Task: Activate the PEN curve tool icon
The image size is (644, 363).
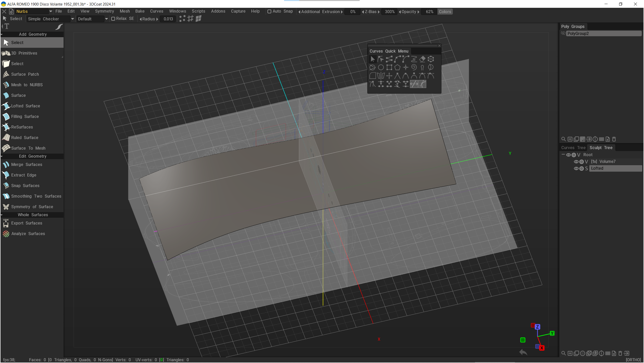Action: click(431, 59)
